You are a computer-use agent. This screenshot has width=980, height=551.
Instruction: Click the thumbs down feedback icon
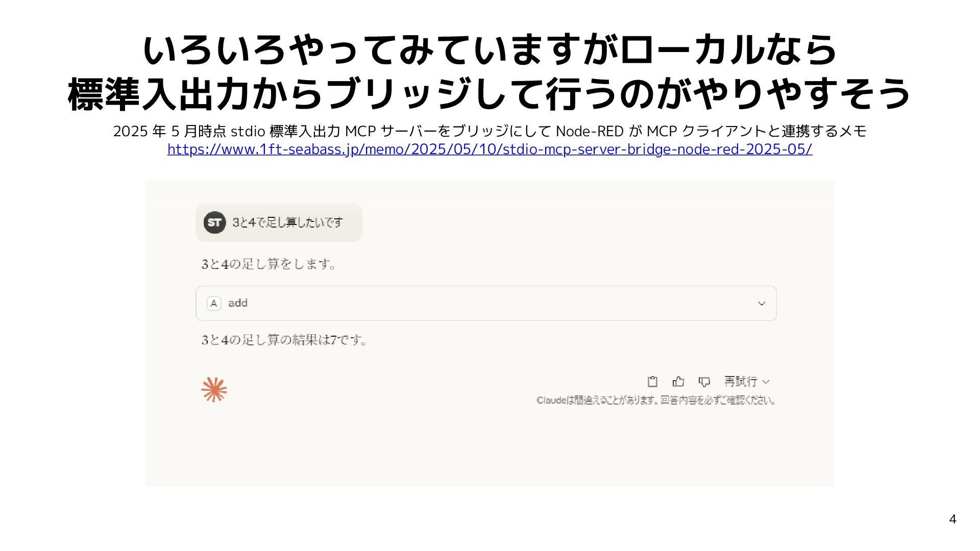704,382
